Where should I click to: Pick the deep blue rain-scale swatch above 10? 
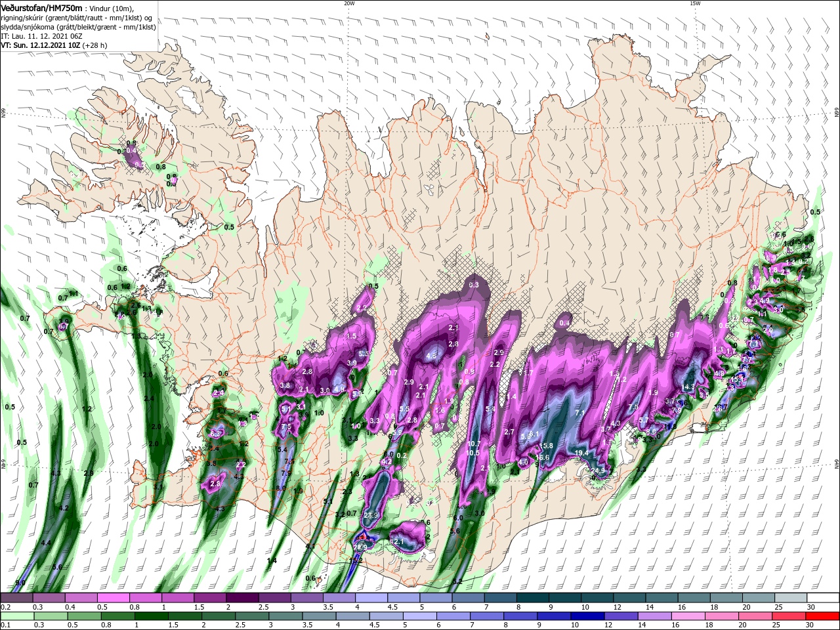click(587, 616)
